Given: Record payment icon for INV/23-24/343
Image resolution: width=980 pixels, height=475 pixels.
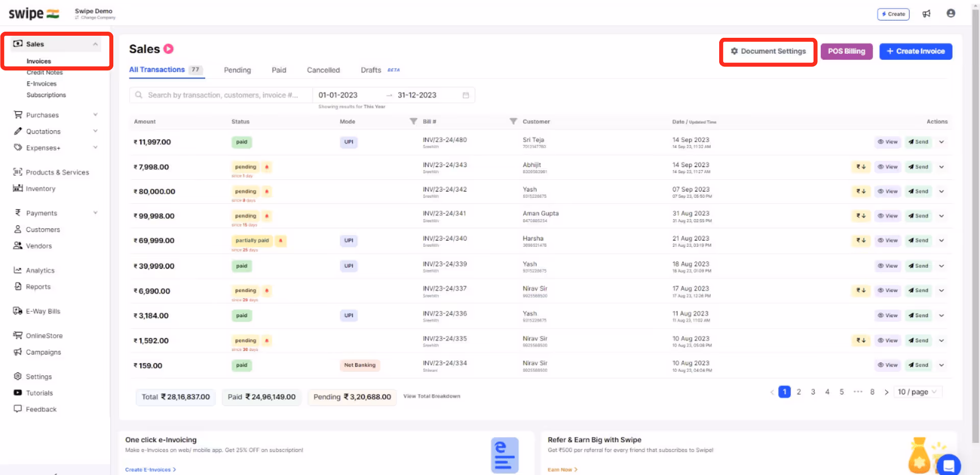Looking at the screenshot, I should coord(861,167).
